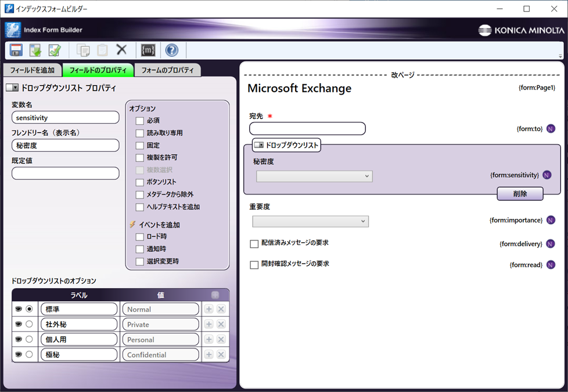
Task: Click the add-row plus icon in table header
Action: [215, 295]
